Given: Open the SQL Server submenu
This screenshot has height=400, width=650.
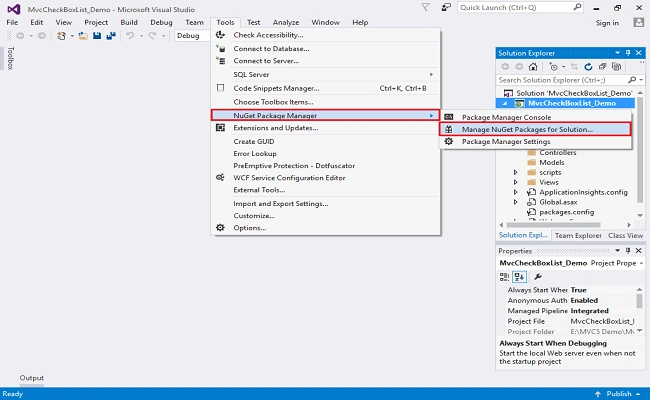Looking at the screenshot, I should [326, 75].
